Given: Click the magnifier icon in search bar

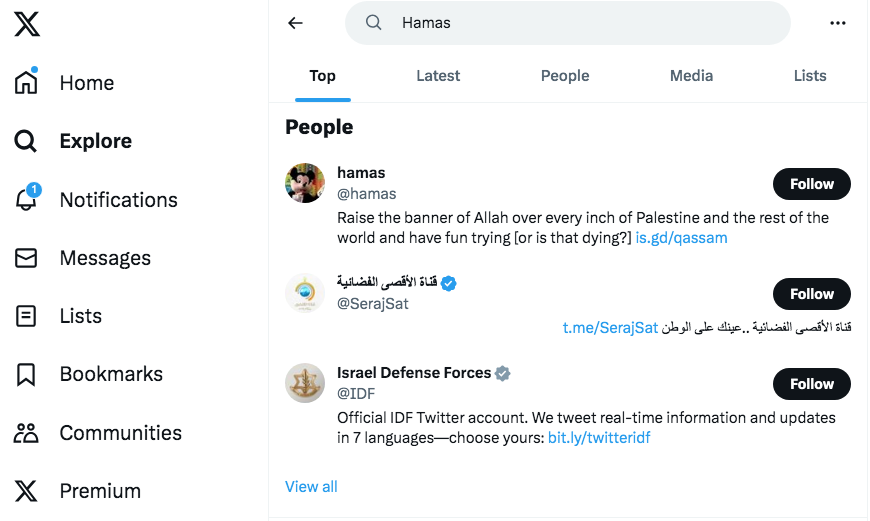Looking at the screenshot, I should (x=374, y=23).
